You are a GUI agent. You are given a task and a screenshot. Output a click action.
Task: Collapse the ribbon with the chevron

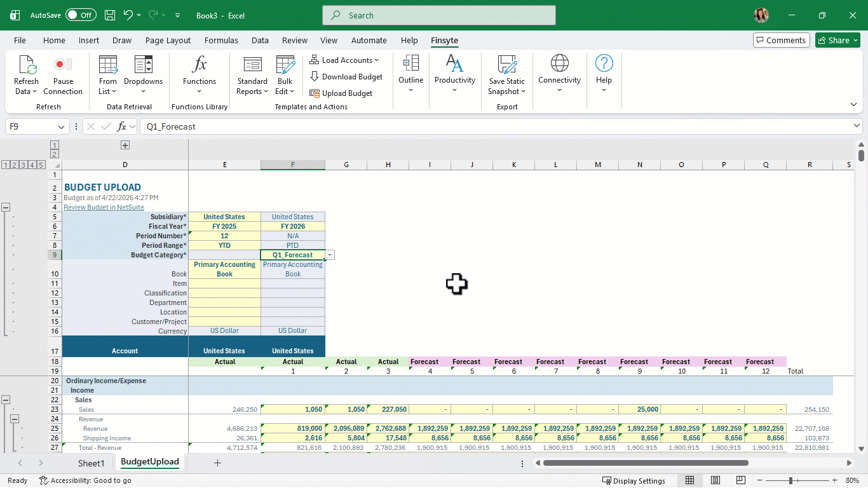[853, 104]
